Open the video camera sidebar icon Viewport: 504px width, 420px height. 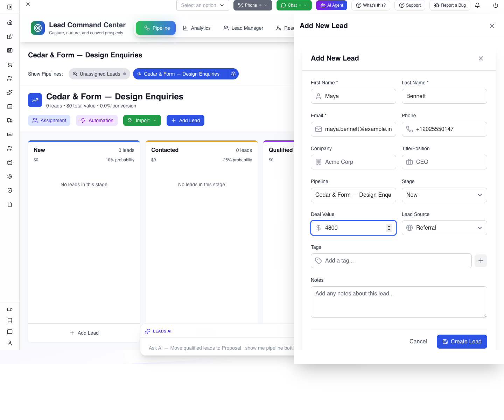tap(10, 309)
